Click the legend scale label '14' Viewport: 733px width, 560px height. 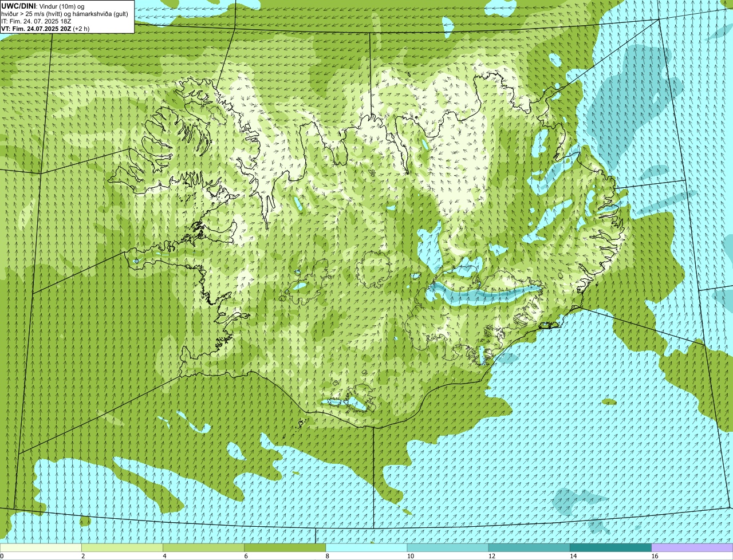tap(573, 556)
